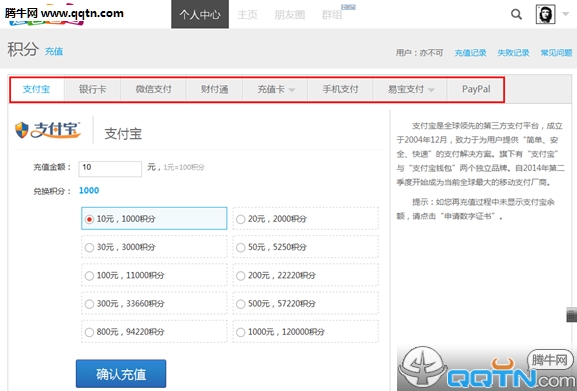Open 朋友圈 in top navigation
Viewport: 577px width, 391px height.
pos(290,15)
